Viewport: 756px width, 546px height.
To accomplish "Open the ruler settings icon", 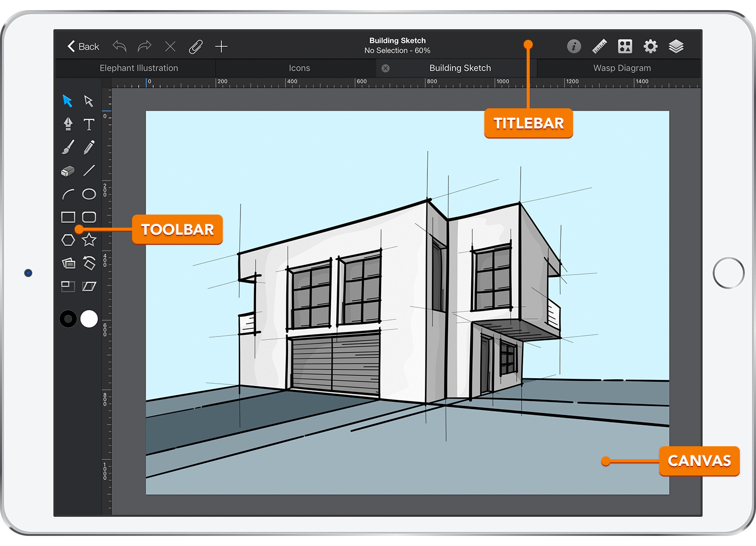I will [600, 46].
